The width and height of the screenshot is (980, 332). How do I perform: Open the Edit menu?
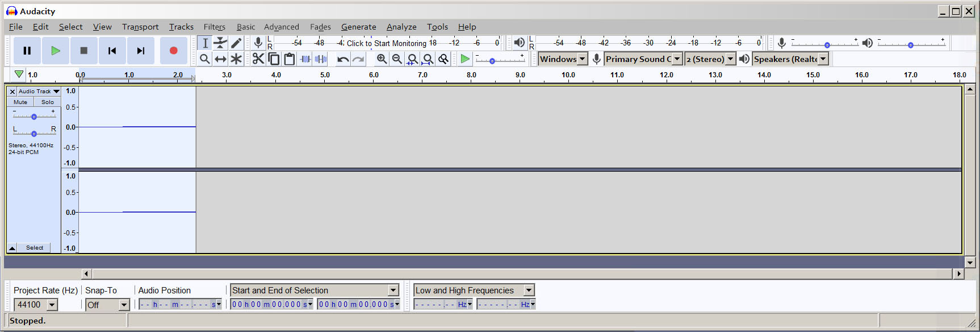(x=40, y=27)
